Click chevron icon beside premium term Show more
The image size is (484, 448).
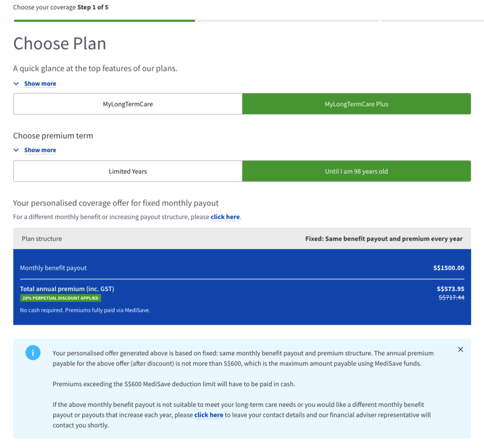(16, 150)
